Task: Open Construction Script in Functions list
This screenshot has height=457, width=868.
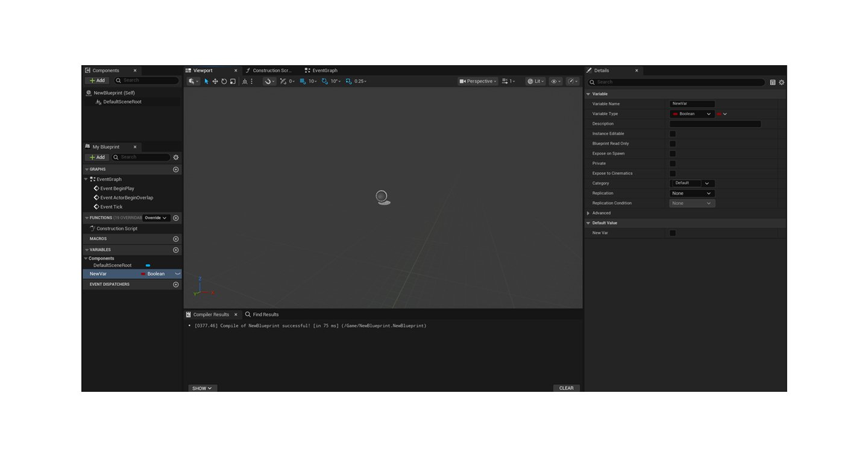Action: tap(117, 228)
